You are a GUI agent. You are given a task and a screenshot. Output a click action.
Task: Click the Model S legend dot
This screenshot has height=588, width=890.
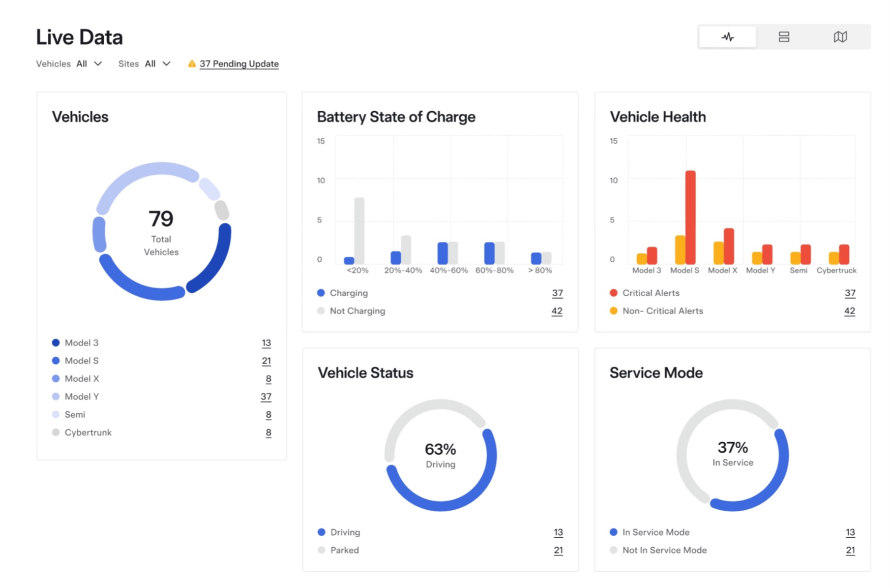(x=56, y=361)
